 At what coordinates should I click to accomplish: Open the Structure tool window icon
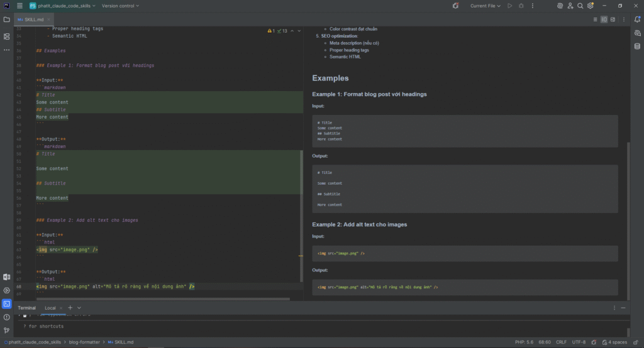[6, 36]
